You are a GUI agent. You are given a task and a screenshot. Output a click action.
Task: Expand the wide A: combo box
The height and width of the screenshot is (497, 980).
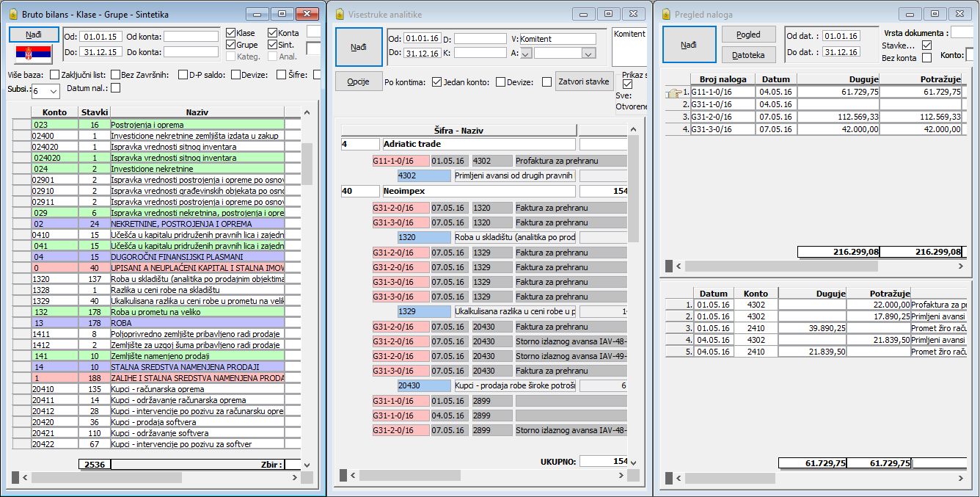click(x=588, y=53)
